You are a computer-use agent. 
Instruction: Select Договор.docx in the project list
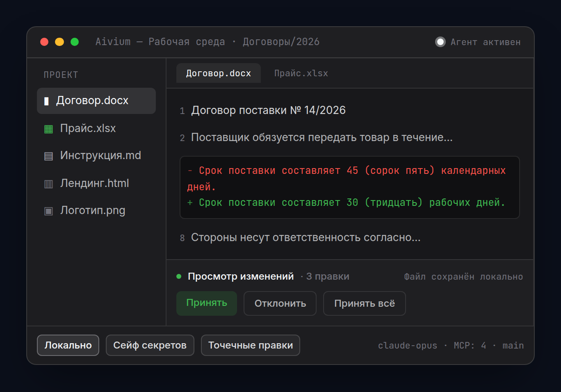[x=96, y=101]
